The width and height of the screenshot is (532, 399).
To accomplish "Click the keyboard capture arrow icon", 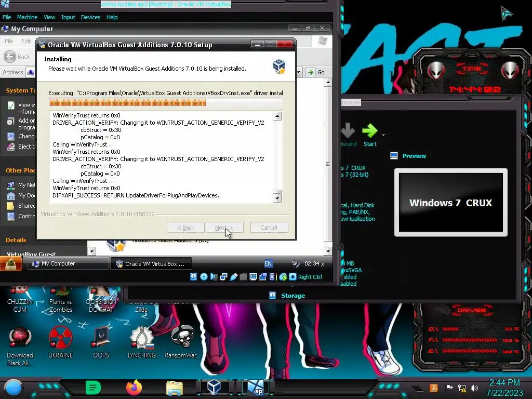I will (x=292, y=277).
